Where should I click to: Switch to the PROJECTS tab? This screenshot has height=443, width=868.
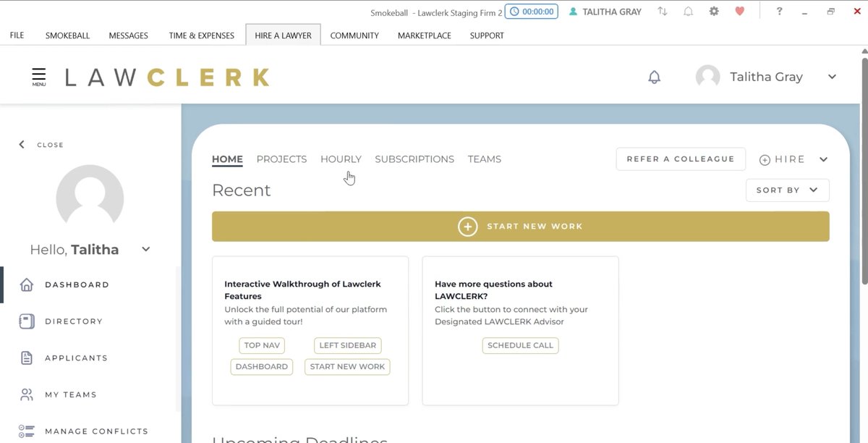[281, 159]
